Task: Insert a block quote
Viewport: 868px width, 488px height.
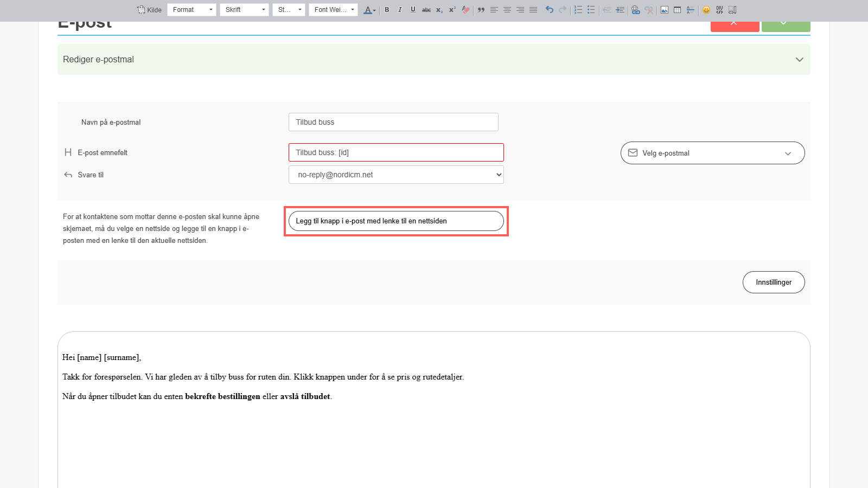Action: point(481,10)
